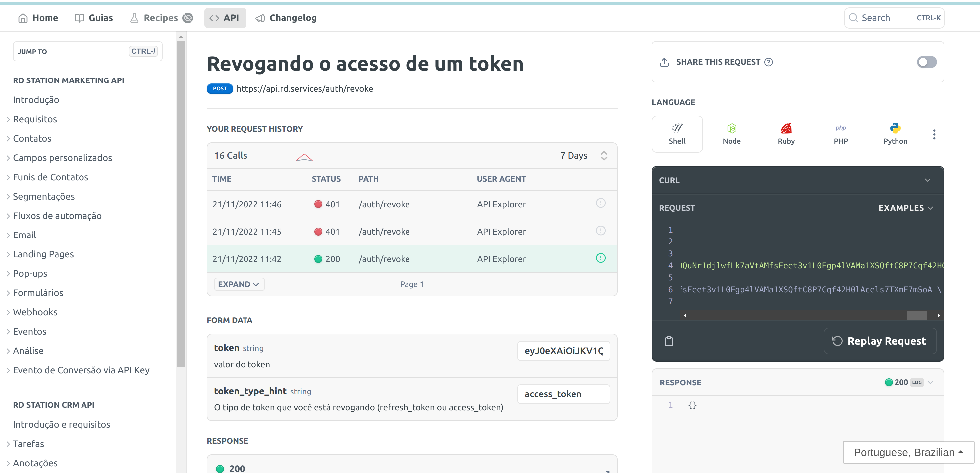Pick the Ruby language icon
Screen dimensions: 980x473
[786, 134]
